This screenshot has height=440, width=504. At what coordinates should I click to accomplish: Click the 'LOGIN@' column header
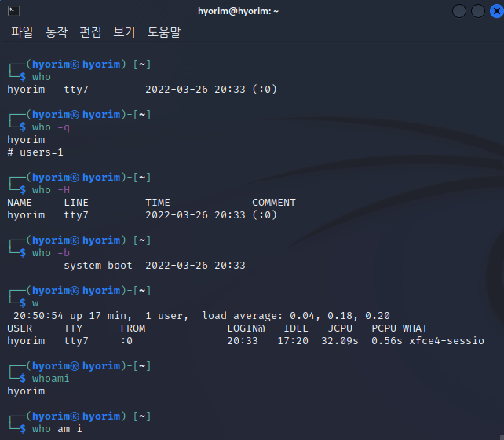(246, 328)
